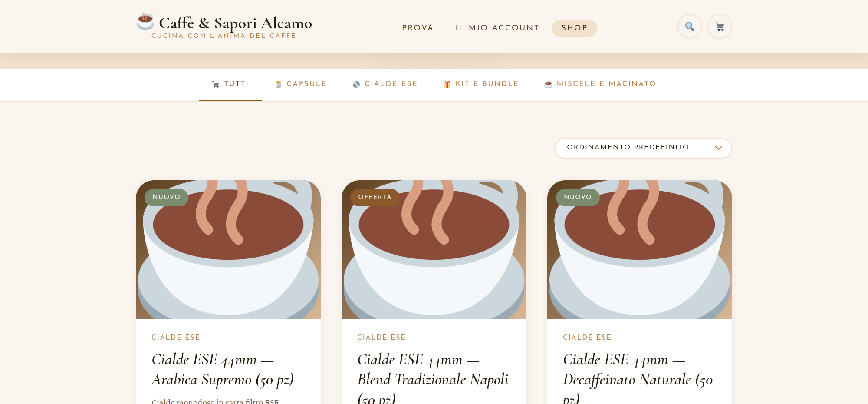
Task: Go to Il Mio Account
Action: click(497, 28)
